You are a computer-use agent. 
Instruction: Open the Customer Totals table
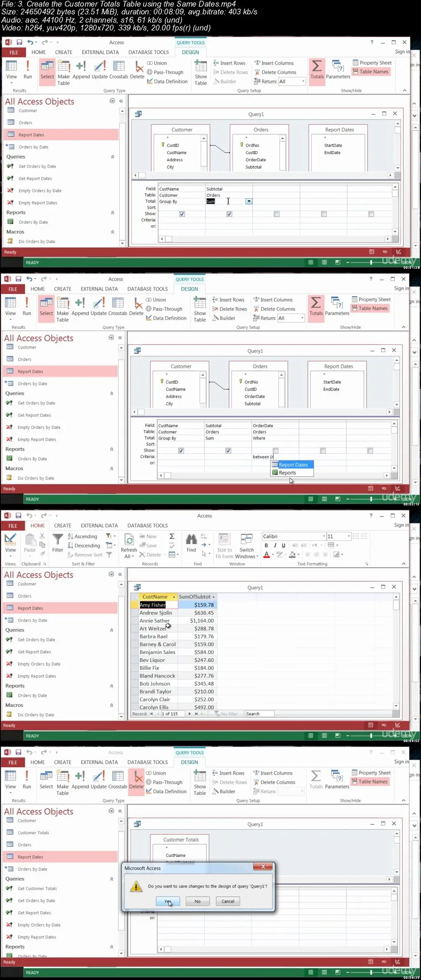(x=33, y=833)
